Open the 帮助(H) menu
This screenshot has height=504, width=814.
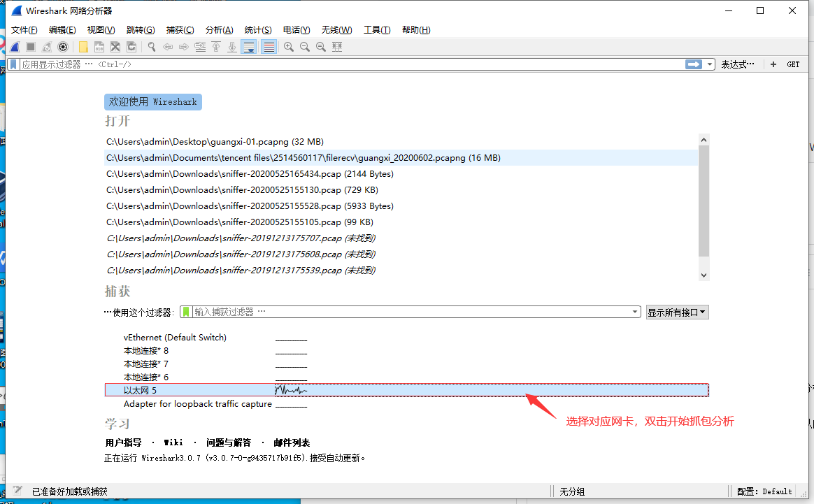point(416,30)
